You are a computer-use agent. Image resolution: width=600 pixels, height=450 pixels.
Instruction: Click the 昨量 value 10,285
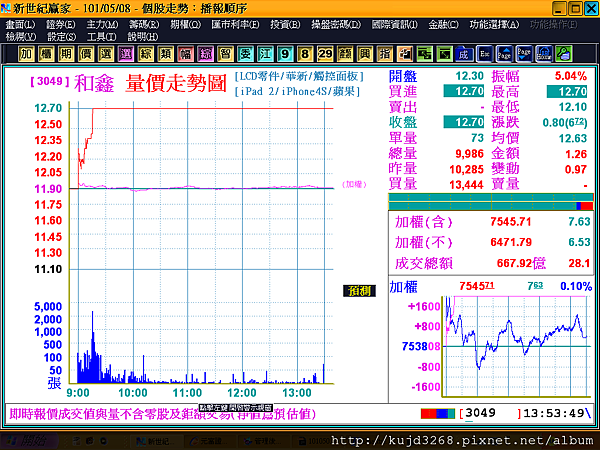click(466, 169)
